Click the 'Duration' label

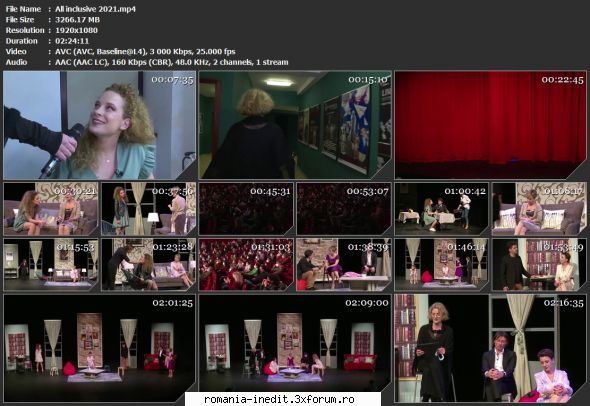[21, 41]
